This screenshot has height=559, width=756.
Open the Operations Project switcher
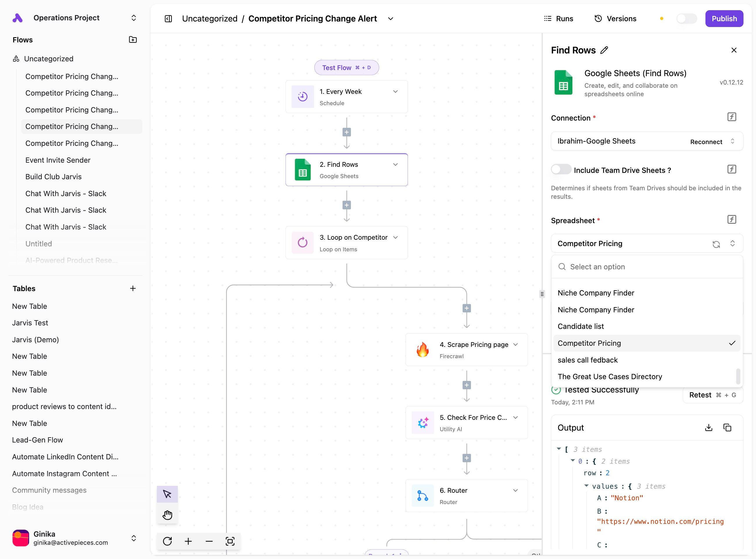click(x=134, y=18)
